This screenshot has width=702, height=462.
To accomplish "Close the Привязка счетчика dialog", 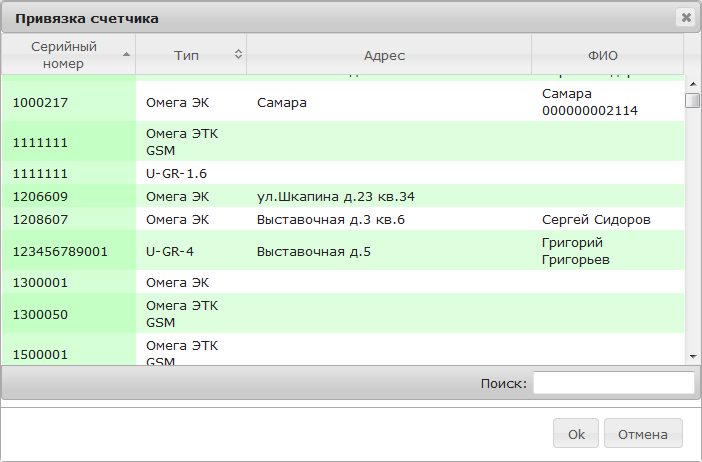I will (685, 17).
